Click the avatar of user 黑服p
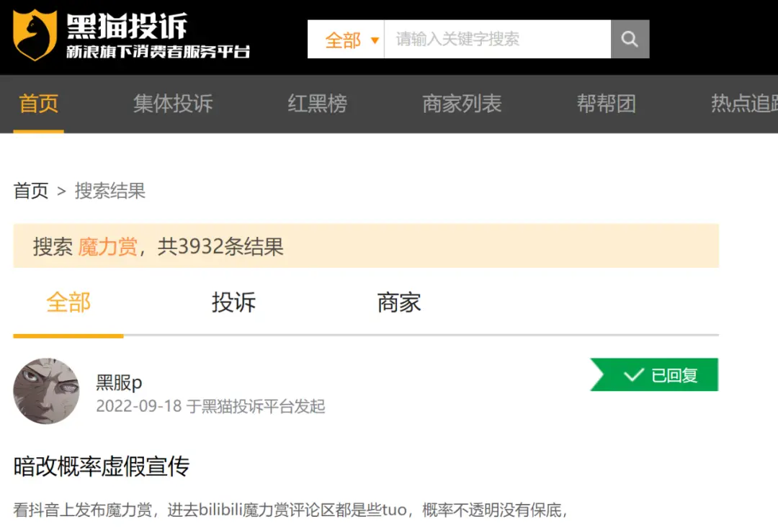 [x=46, y=391]
